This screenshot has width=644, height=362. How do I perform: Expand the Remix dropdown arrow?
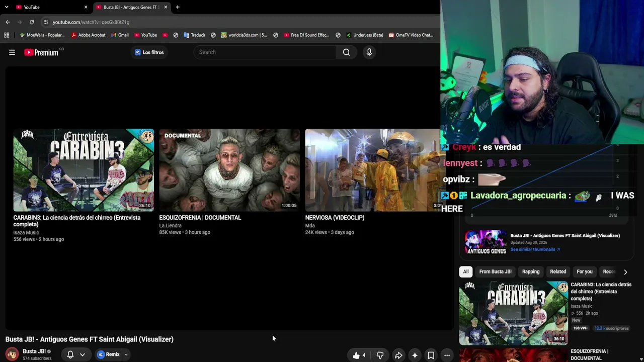(x=126, y=354)
